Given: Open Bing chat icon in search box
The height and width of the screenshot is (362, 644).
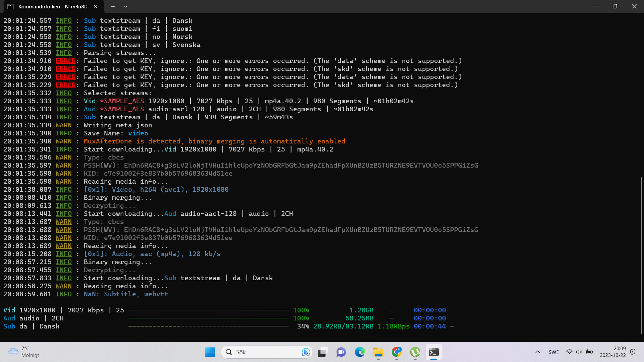Looking at the screenshot, I should coord(306,352).
